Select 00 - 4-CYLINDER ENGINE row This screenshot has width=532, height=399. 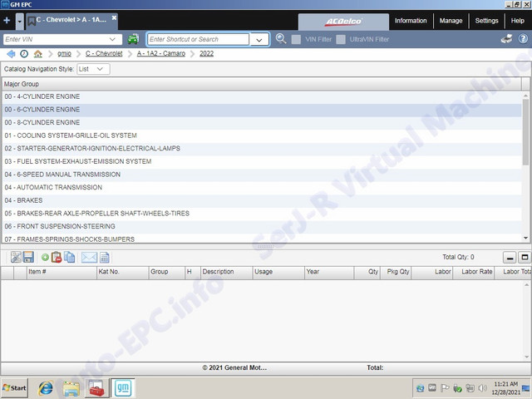tap(262, 96)
